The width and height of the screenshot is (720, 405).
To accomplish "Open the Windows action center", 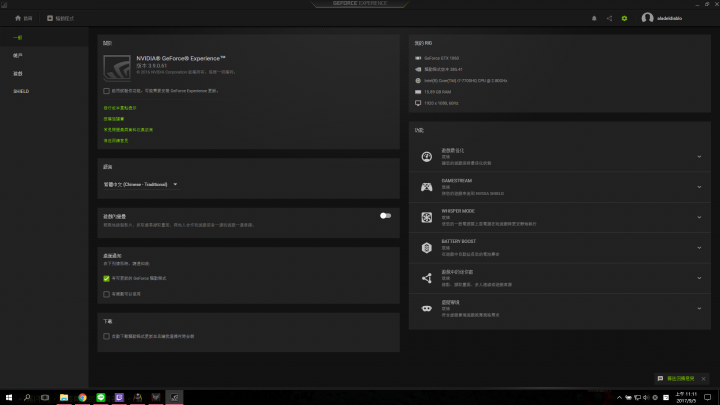I will point(708,398).
